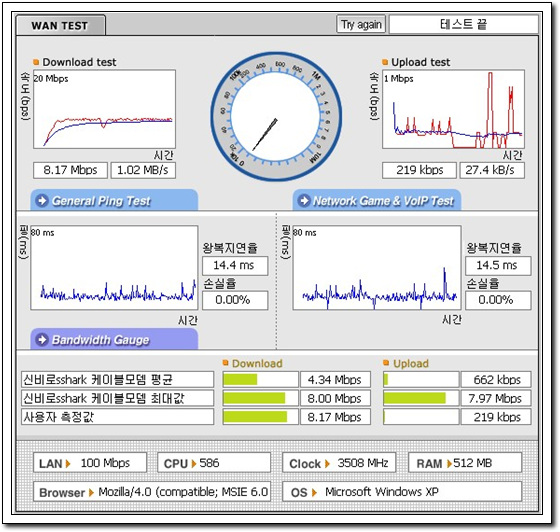Click the Clock 3508 MHz info box
This screenshot has height=532, width=560.
[339, 463]
